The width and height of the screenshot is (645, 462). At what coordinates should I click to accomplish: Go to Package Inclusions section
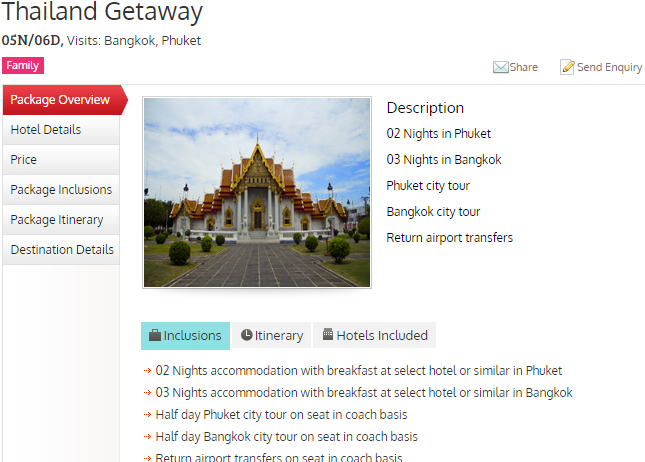click(61, 190)
